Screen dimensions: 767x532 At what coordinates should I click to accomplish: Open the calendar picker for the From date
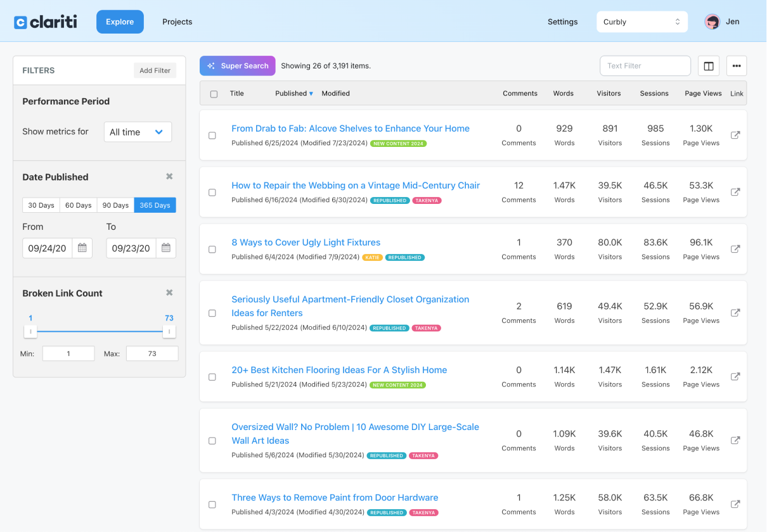[82, 248]
